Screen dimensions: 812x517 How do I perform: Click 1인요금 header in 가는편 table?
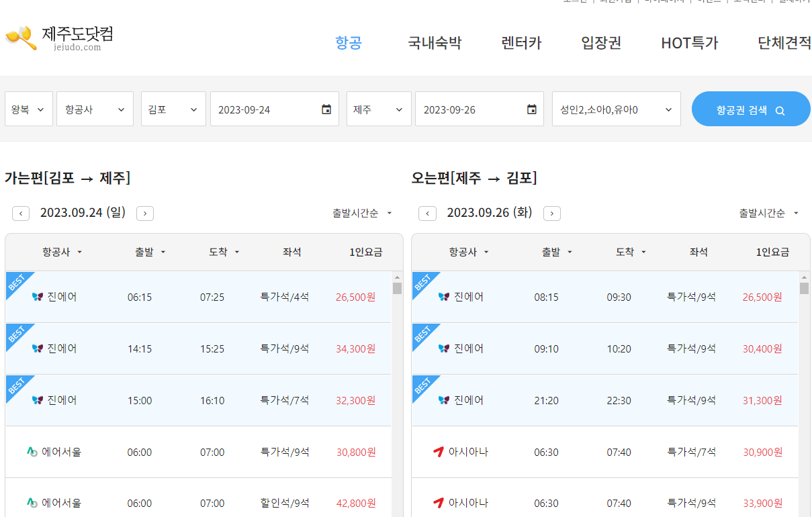[366, 252]
